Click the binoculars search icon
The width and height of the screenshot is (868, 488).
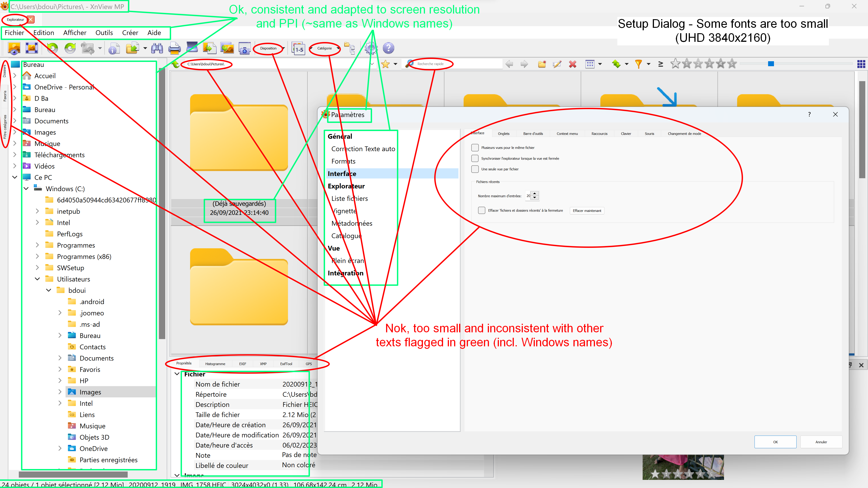click(157, 49)
